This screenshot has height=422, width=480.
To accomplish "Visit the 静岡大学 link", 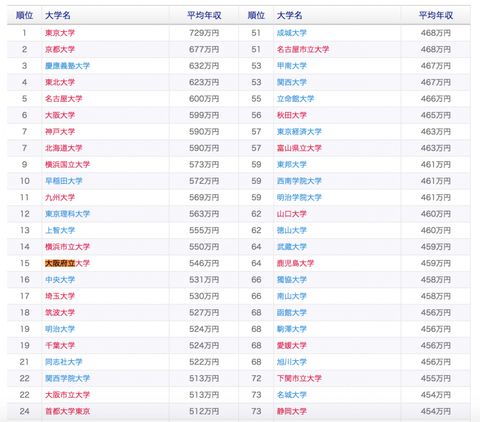I will [x=292, y=411].
